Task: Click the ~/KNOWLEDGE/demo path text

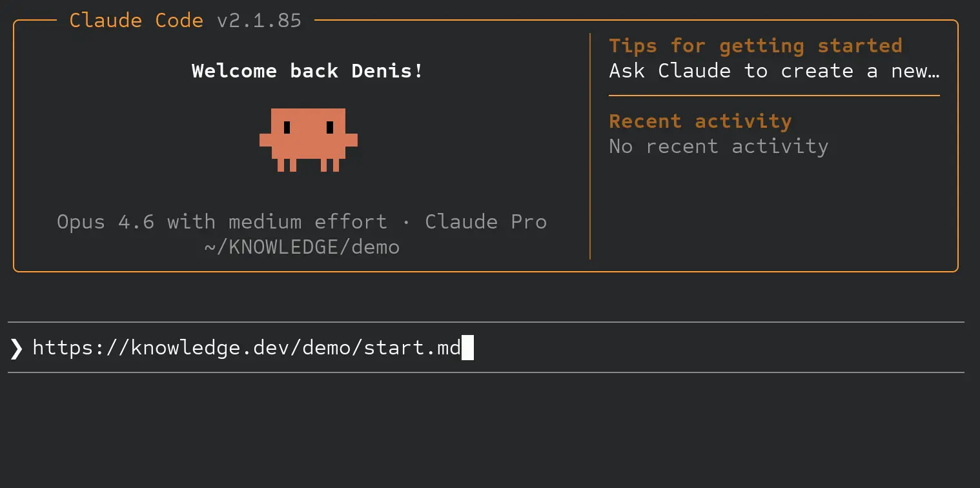Action: (302, 247)
